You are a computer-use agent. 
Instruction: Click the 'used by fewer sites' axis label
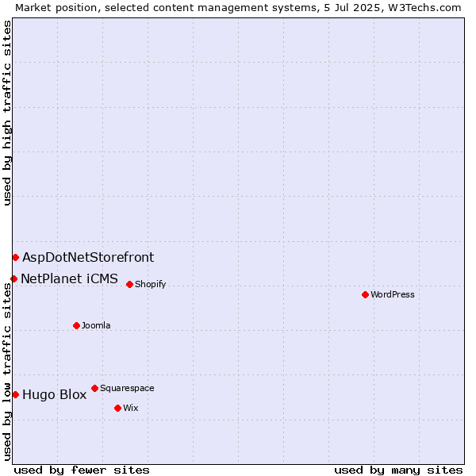click(82, 470)
